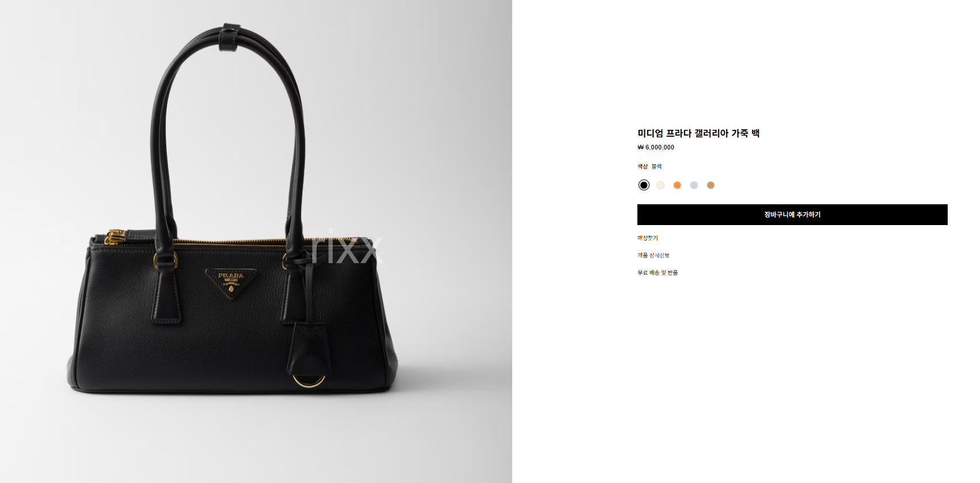Click the gold zipper pull on bag
This screenshot has height=483, width=980.
point(115,236)
